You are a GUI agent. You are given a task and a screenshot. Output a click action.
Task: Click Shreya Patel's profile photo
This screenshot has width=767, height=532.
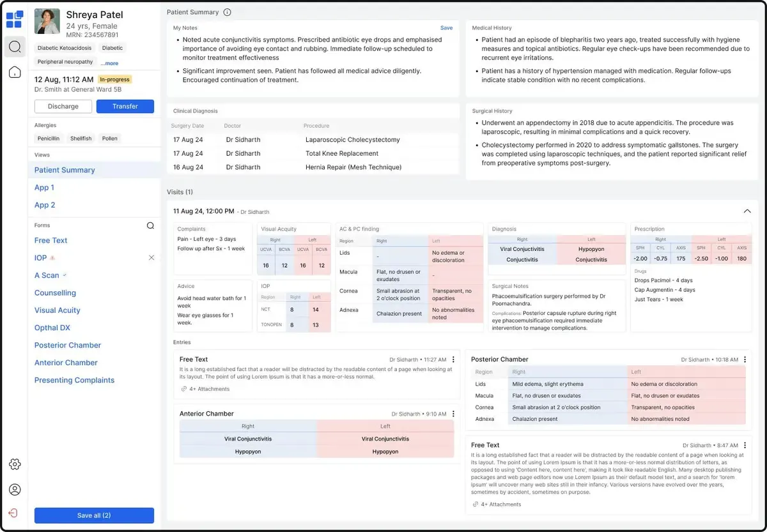[47, 21]
